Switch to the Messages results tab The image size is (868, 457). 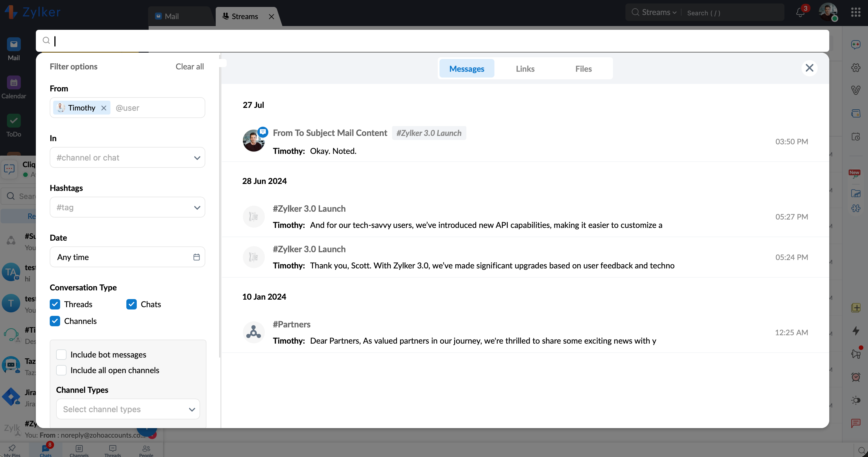[x=467, y=69]
